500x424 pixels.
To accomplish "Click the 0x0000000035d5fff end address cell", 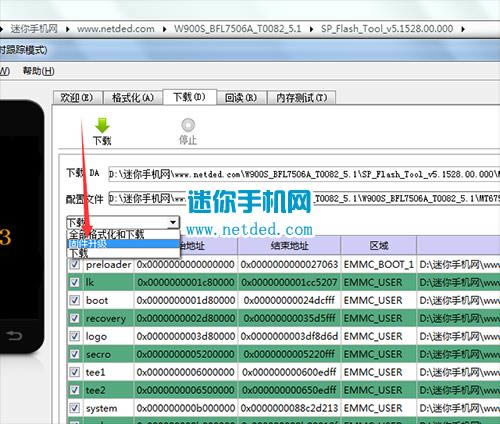I will click(289, 318).
